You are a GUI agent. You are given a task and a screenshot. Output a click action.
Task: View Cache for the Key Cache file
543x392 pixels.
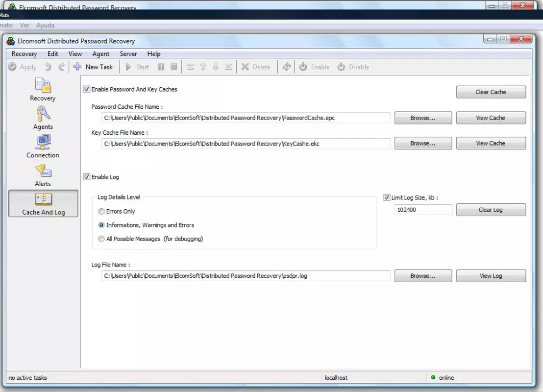coord(491,143)
